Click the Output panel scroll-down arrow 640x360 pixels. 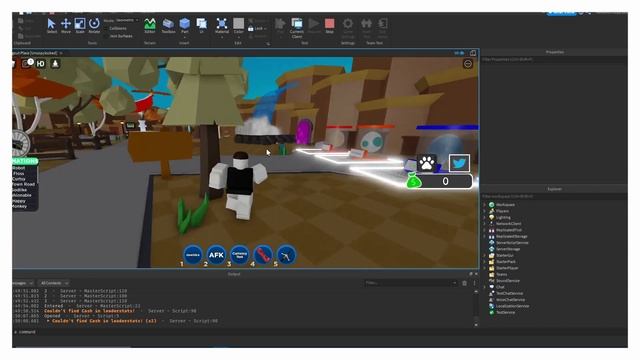point(476,325)
